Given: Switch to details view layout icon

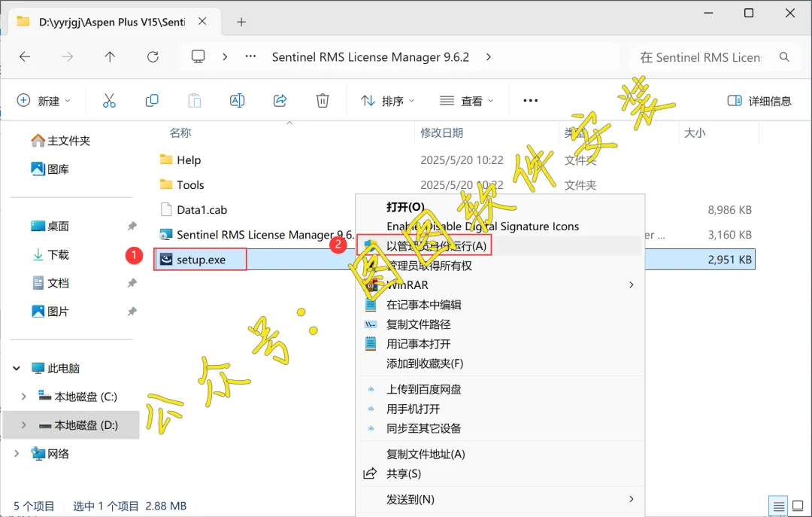Looking at the screenshot, I should coord(778,506).
